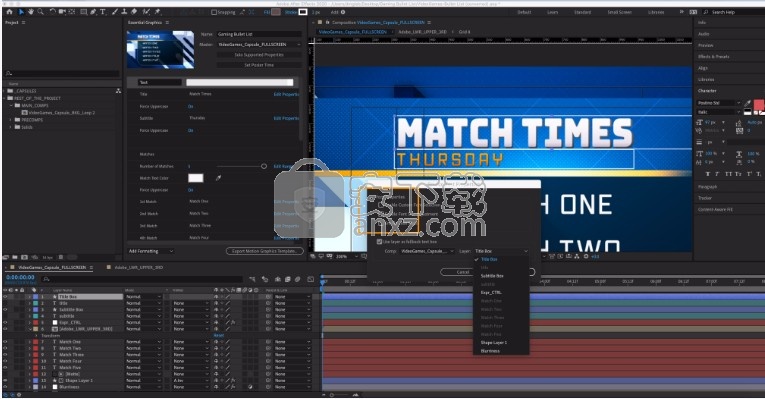Choose Bluriness from layer list

tap(490, 351)
